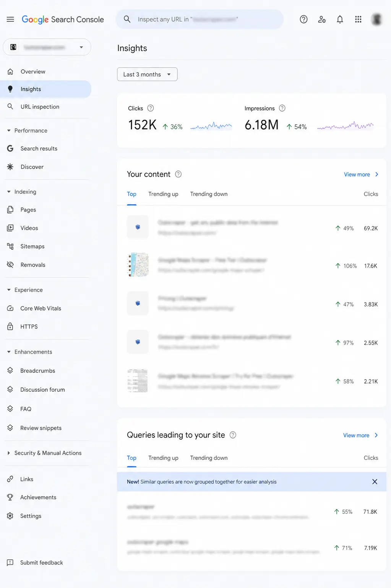Open the Help question mark icon in header
391x588 pixels.
[303, 19]
